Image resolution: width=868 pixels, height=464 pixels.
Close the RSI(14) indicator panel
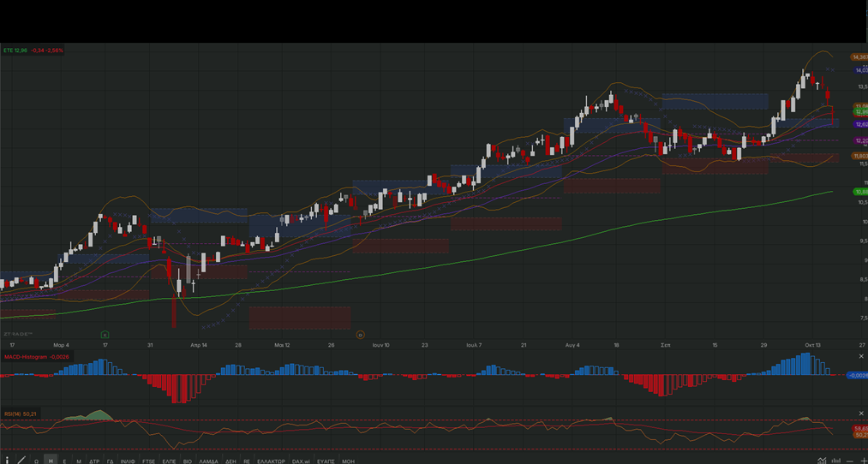tap(861, 413)
